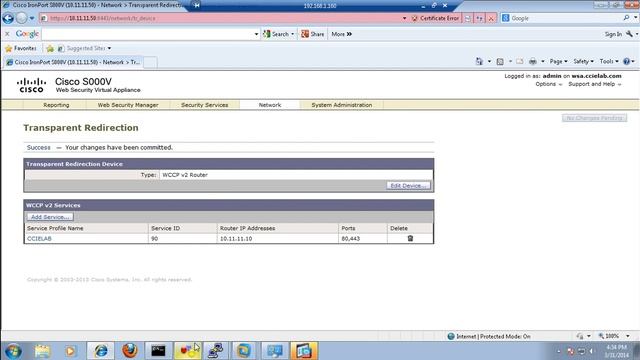
Task: Select the pink address bar URL field
Action: click(x=220, y=18)
